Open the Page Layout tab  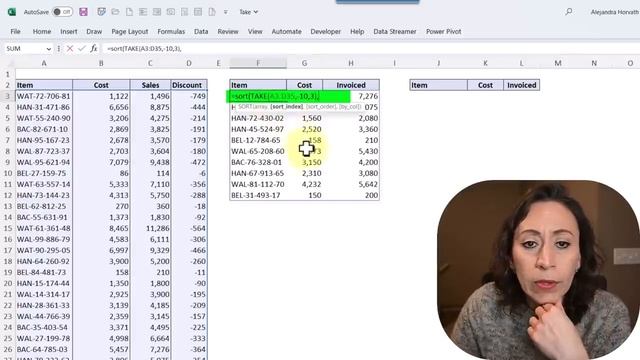click(x=130, y=31)
